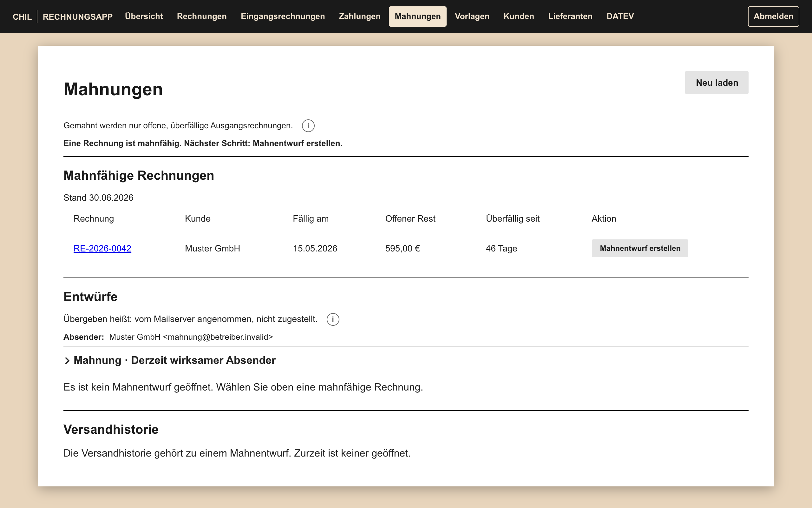This screenshot has height=508, width=812.
Task: Click 'Mahnentwurf erstellen' for RE-2026-0042
Action: coord(639,248)
